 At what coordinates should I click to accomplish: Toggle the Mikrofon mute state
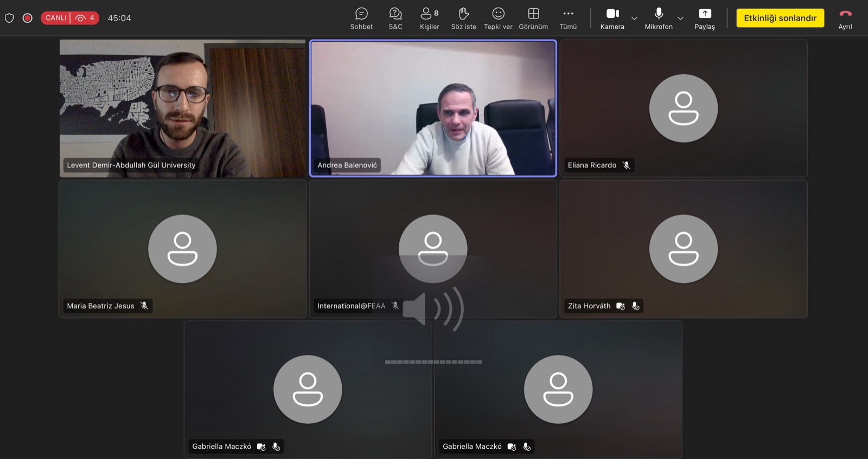coord(659,18)
